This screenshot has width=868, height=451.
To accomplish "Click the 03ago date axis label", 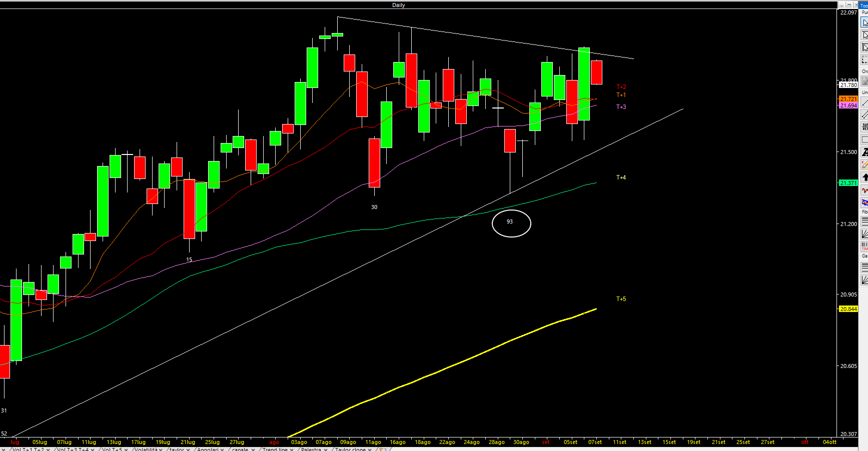I will [299, 442].
